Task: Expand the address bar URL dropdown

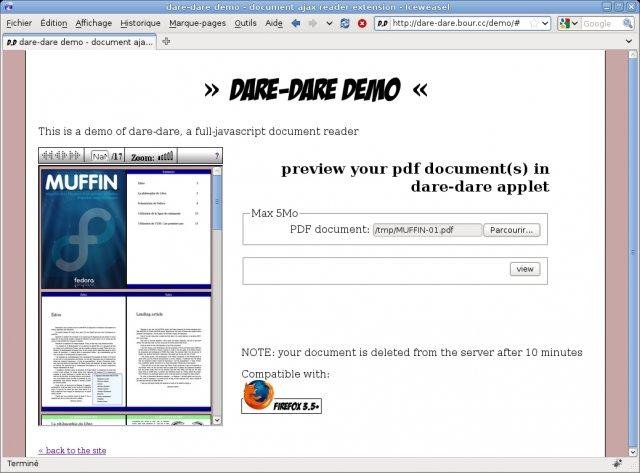Action: tap(545, 24)
